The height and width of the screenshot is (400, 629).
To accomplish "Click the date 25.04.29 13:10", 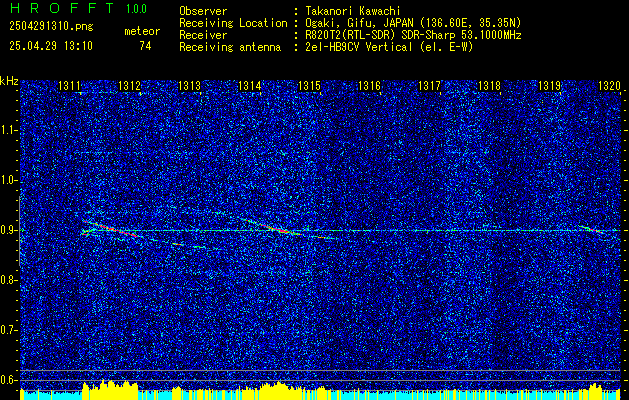I will pyautogui.click(x=51, y=46).
